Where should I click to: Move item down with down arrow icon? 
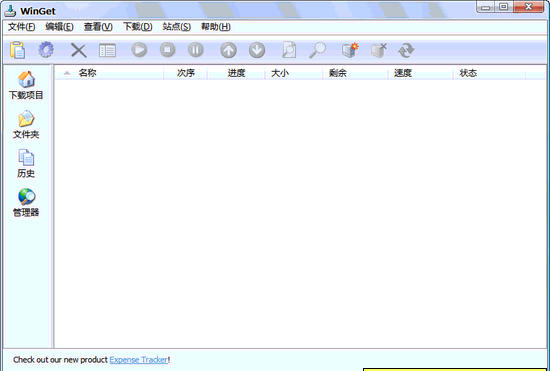tap(257, 50)
